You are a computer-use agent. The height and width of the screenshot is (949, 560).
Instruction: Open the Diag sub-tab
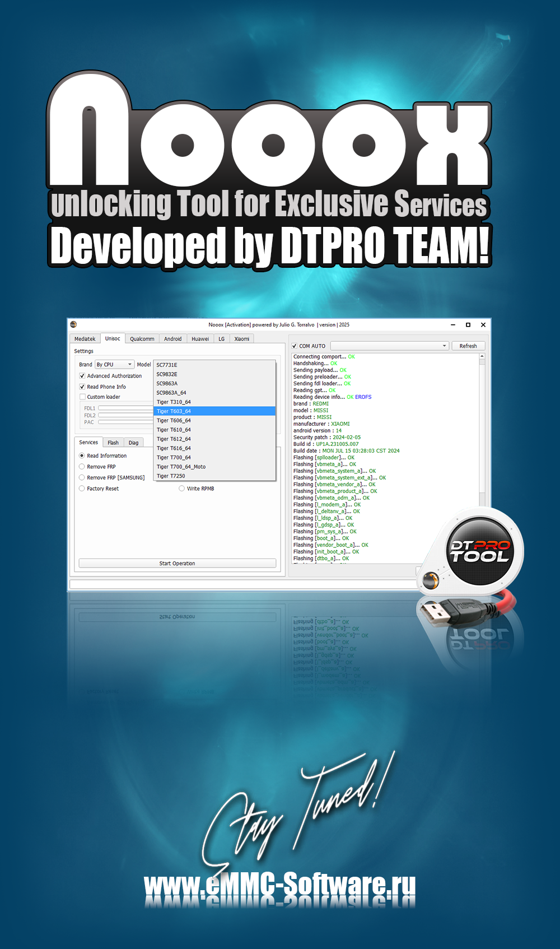(133, 443)
